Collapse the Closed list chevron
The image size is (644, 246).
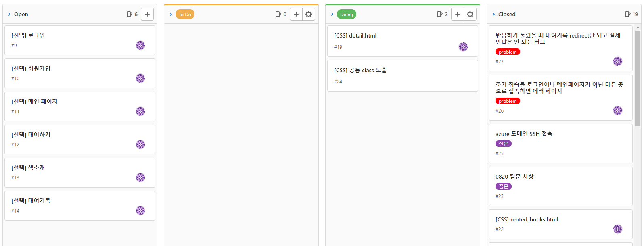[493, 14]
